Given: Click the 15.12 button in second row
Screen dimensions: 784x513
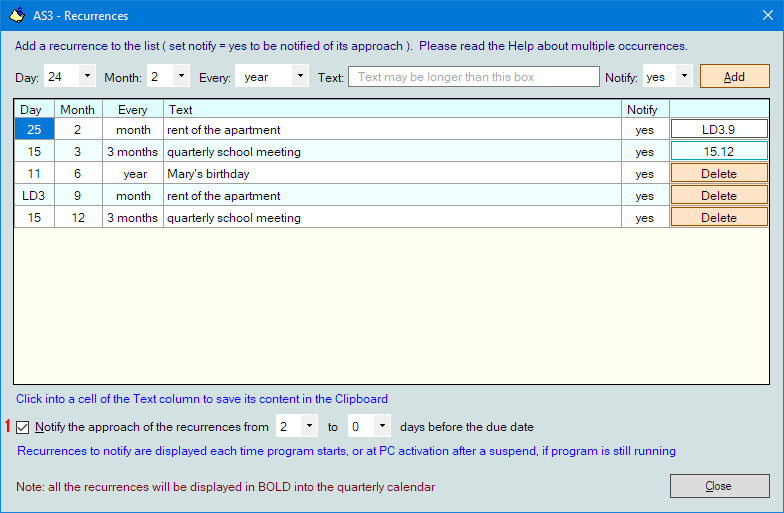Looking at the screenshot, I should click(719, 152).
